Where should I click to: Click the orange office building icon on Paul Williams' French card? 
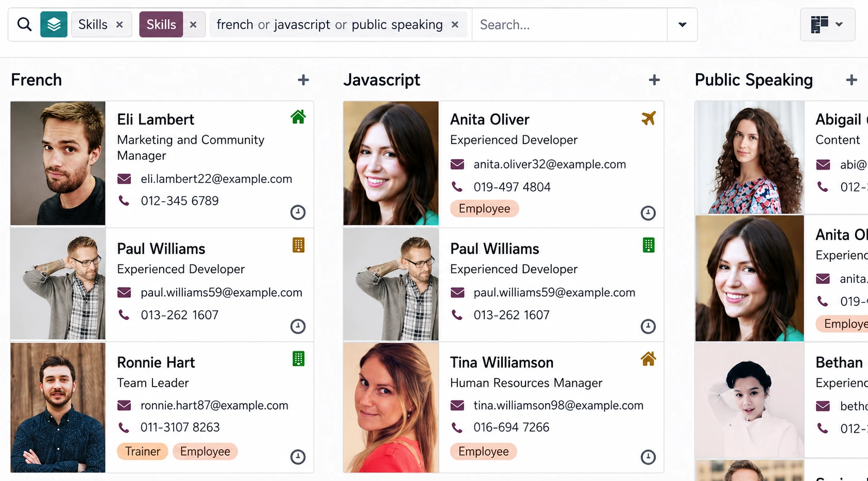click(x=298, y=245)
